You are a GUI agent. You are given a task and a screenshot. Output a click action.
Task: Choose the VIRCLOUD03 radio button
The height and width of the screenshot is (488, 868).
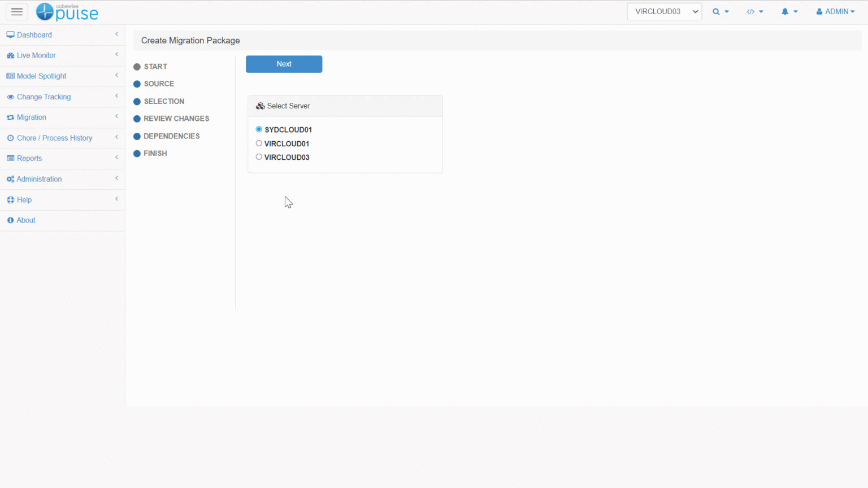[x=259, y=157]
